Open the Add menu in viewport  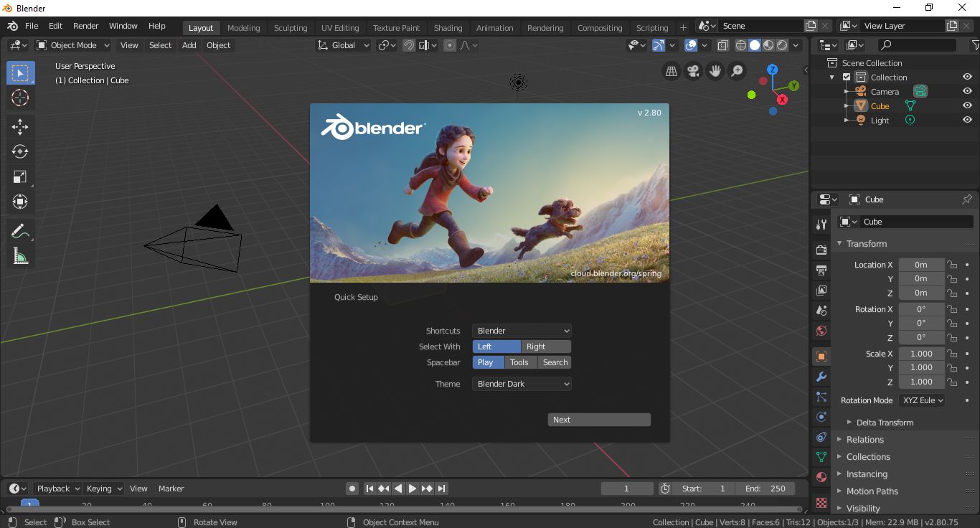pyautogui.click(x=189, y=45)
